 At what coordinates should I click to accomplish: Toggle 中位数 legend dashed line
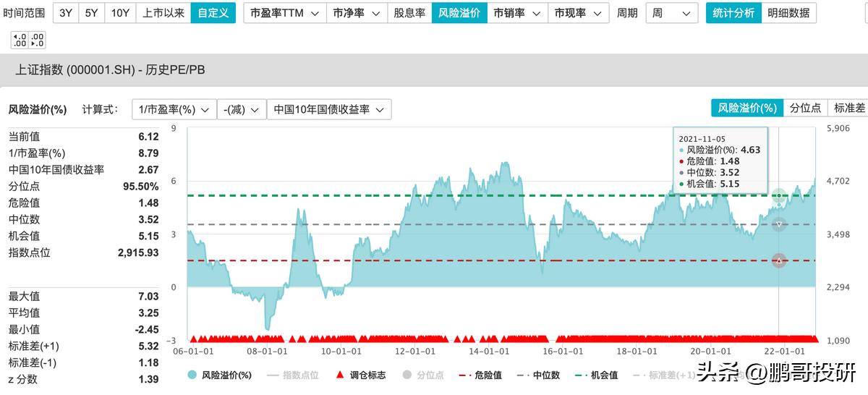click(538, 375)
